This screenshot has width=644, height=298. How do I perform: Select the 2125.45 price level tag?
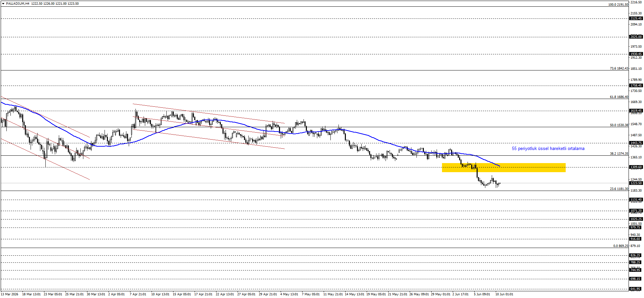pos(636,18)
